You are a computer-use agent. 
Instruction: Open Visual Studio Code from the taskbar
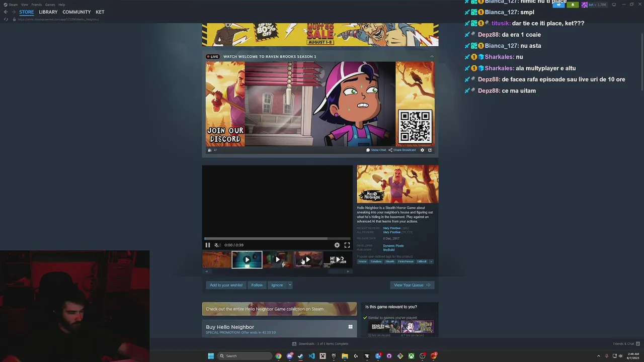(311, 356)
